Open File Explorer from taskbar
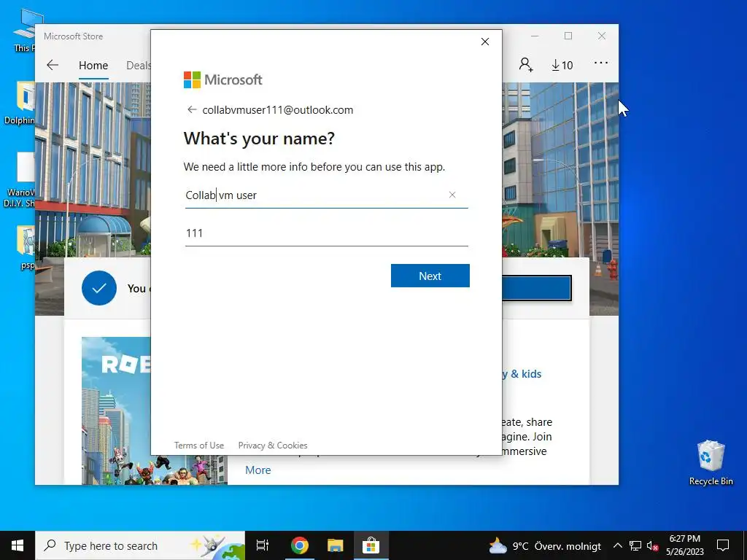 (x=335, y=545)
